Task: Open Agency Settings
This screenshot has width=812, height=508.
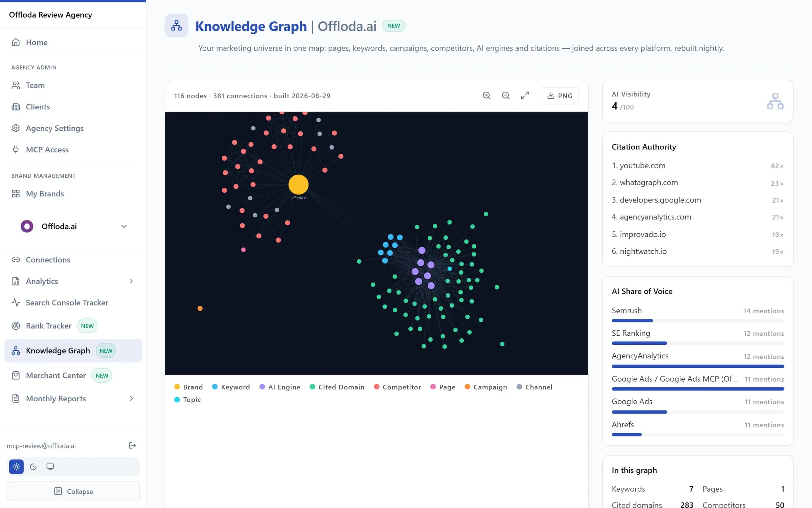Action: click(73, 128)
